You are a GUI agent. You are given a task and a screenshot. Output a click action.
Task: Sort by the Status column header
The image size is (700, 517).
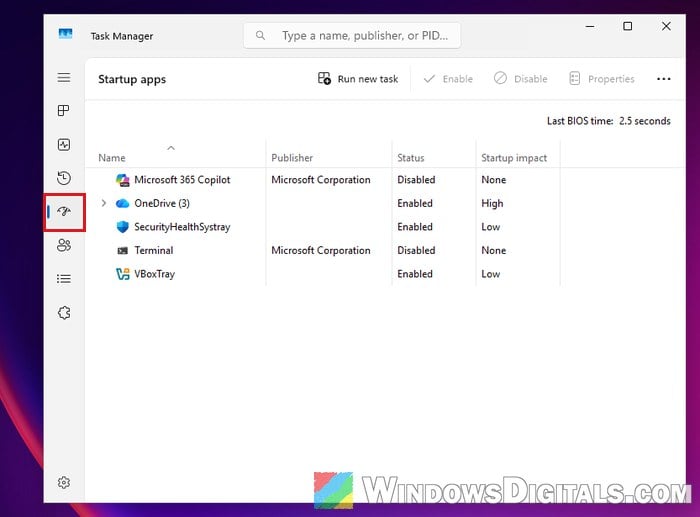[411, 158]
